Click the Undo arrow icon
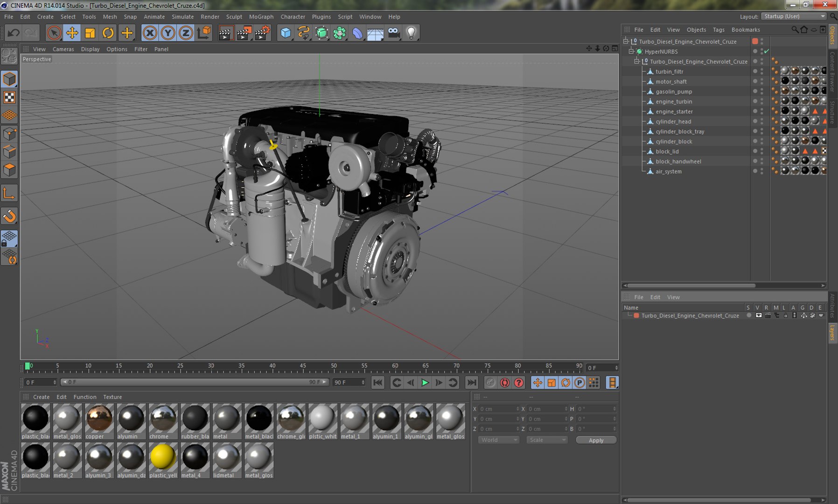Viewport: 838px width, 504px height. tap(14, 33)
